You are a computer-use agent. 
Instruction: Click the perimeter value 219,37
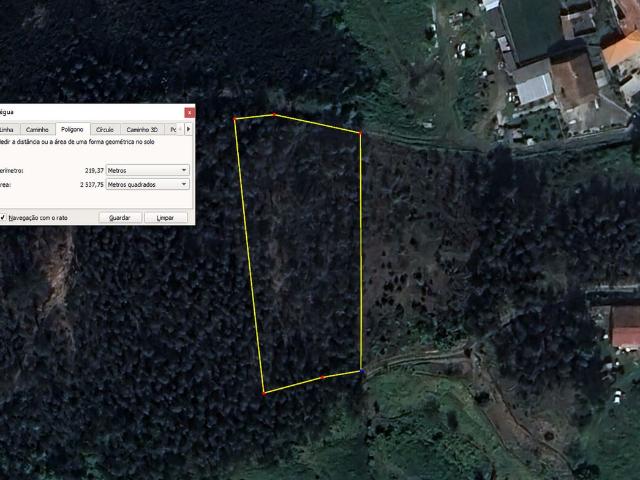[94, 170]
